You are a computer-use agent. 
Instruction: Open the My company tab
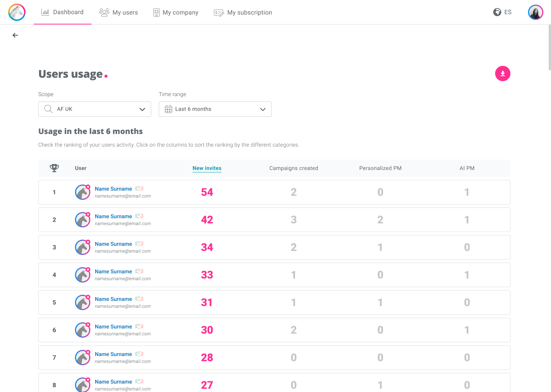click(176, 12)
